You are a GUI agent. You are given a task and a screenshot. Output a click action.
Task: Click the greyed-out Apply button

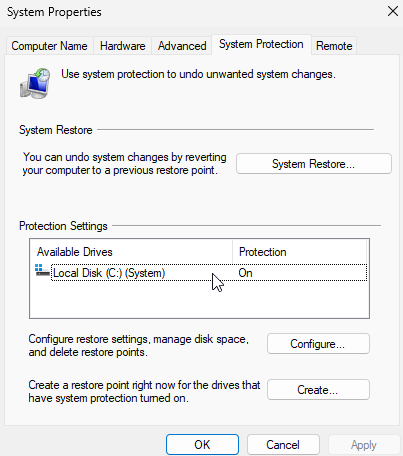pos(364,445)
